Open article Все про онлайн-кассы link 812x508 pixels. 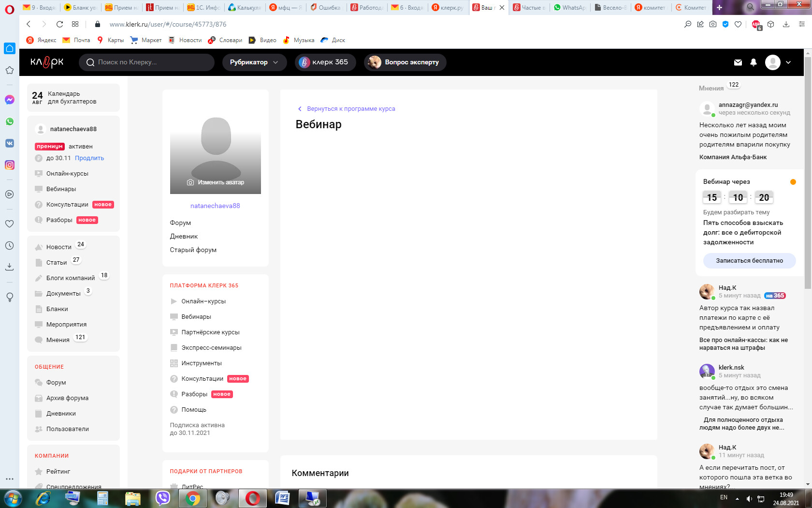click(743, 344)
